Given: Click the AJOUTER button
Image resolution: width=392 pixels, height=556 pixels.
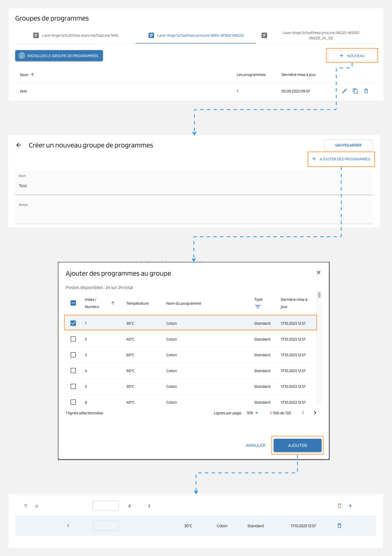Looking at the screenshot, I should click(x=297, y=445).
